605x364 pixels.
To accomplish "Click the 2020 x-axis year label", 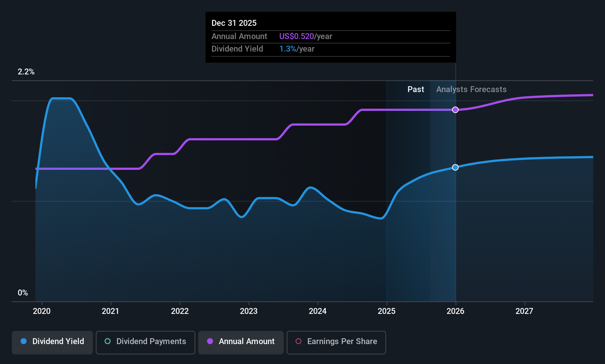I will (x=42, y=311).
